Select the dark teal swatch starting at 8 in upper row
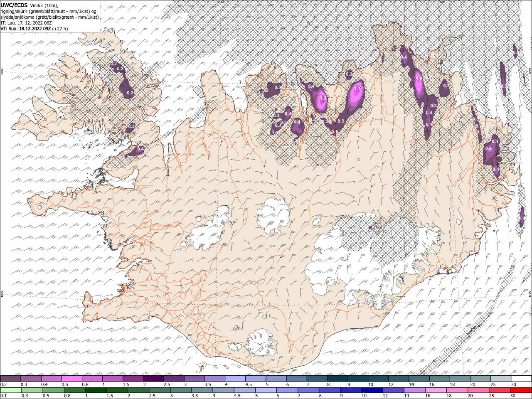532x399 pixels. click(337, 379)
